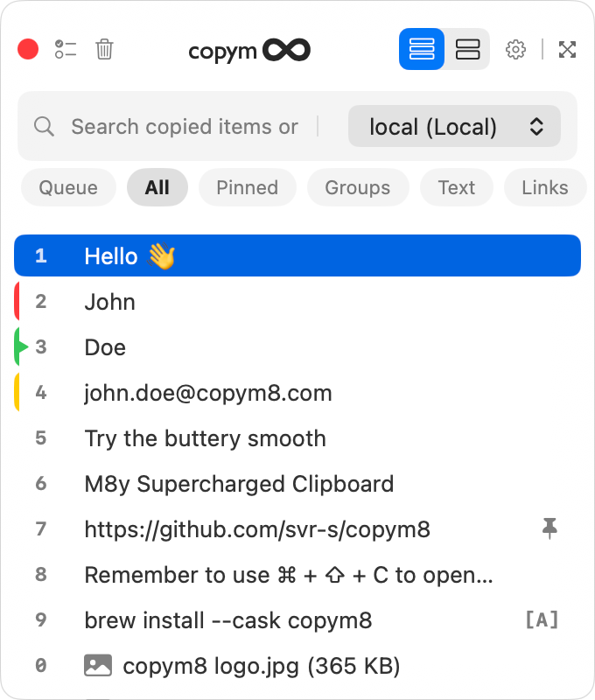This screenshot has height=700, width=595.
Task: Select the John clipboard item
Action: [x=297, y=301]
